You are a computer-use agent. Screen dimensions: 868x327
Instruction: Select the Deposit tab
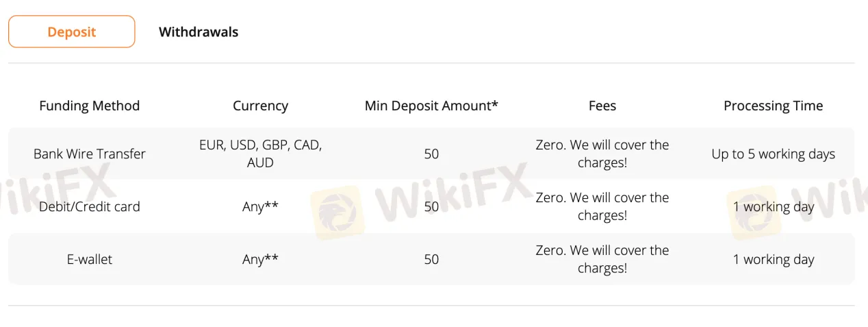click(x=72, y=32)
